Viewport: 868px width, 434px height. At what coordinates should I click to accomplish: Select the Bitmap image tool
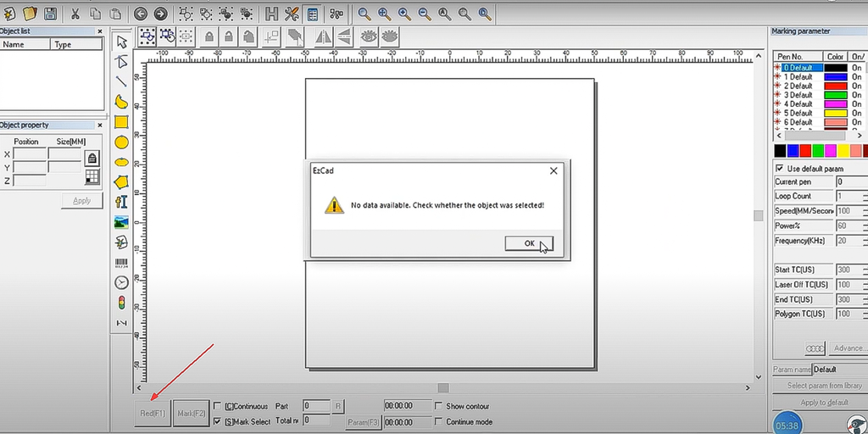[x=122, y=223]
